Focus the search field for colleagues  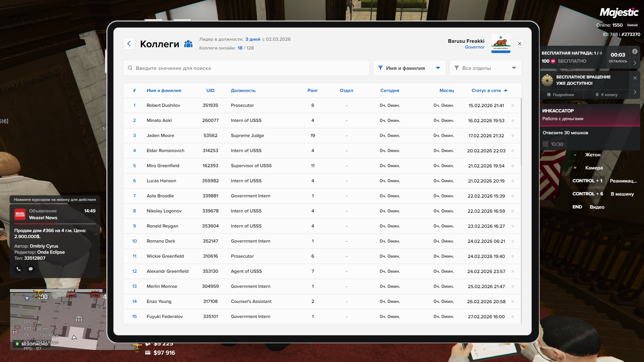click(x=246, y=68)
